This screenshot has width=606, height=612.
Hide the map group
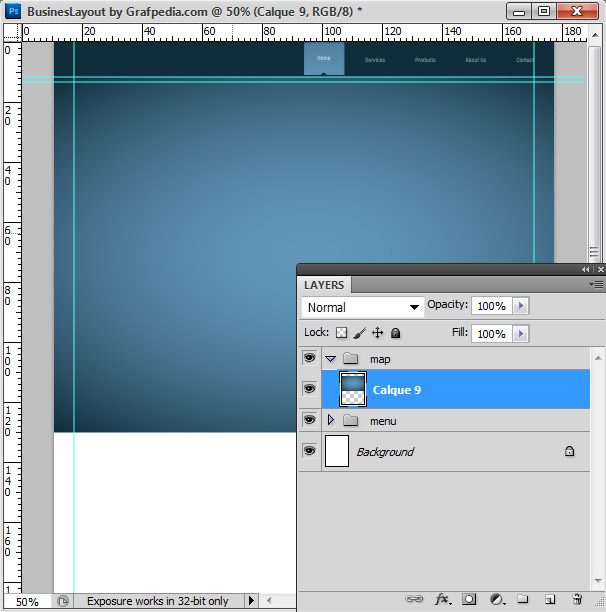(309, 358)
